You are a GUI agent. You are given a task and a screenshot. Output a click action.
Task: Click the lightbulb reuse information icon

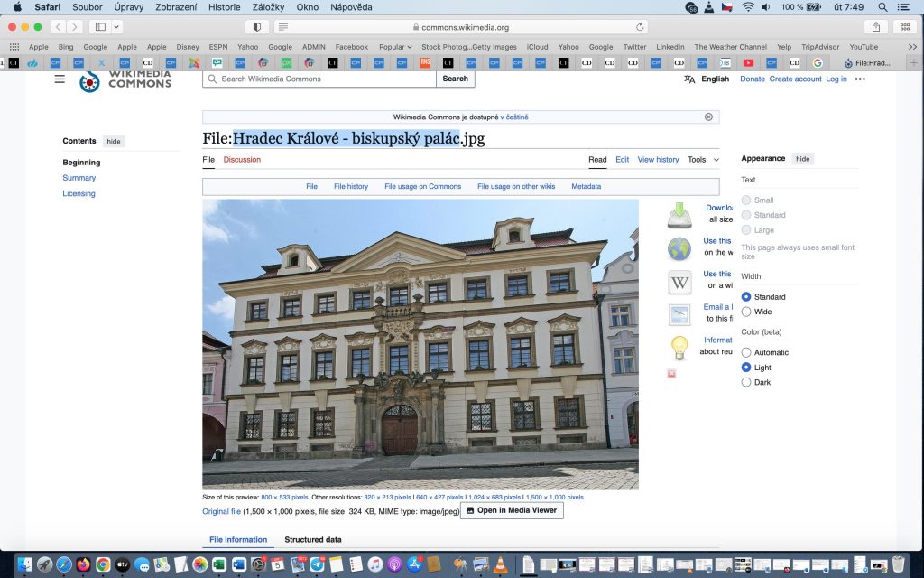click(x=679, y=348)
